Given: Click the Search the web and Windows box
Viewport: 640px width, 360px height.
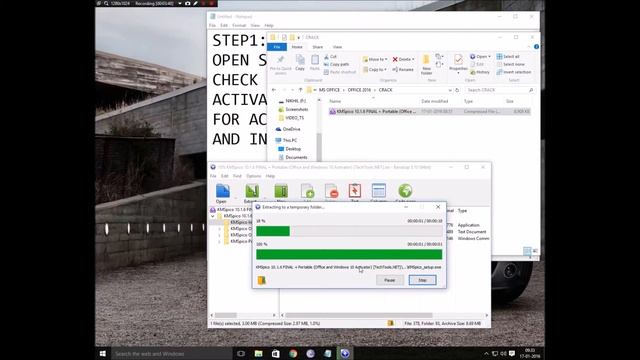Looking at the screenshot, I should (171, 353).
